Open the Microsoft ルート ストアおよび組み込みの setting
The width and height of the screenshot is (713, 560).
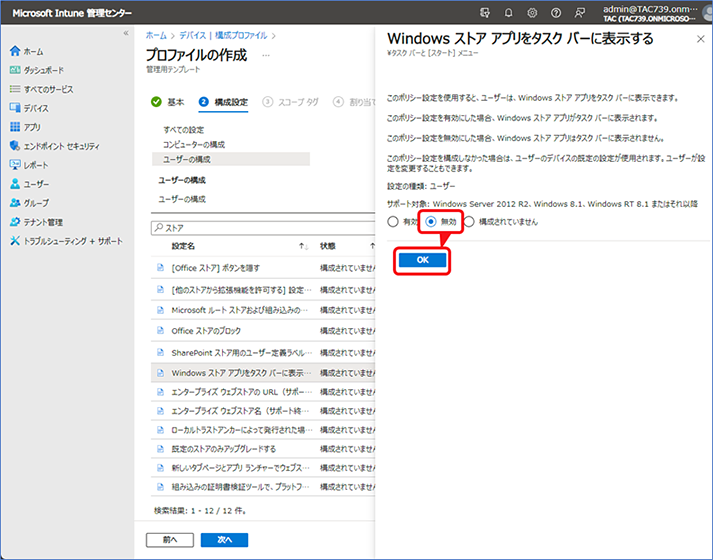pos(240,310)
